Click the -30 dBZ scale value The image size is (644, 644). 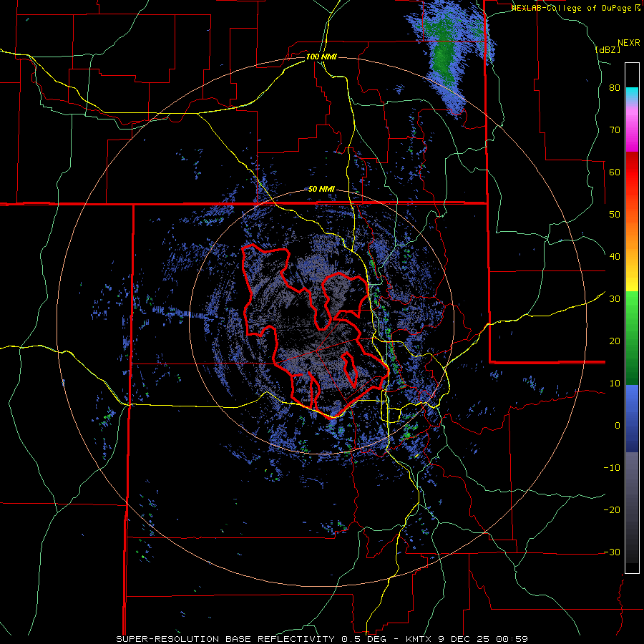coord(612,552)
